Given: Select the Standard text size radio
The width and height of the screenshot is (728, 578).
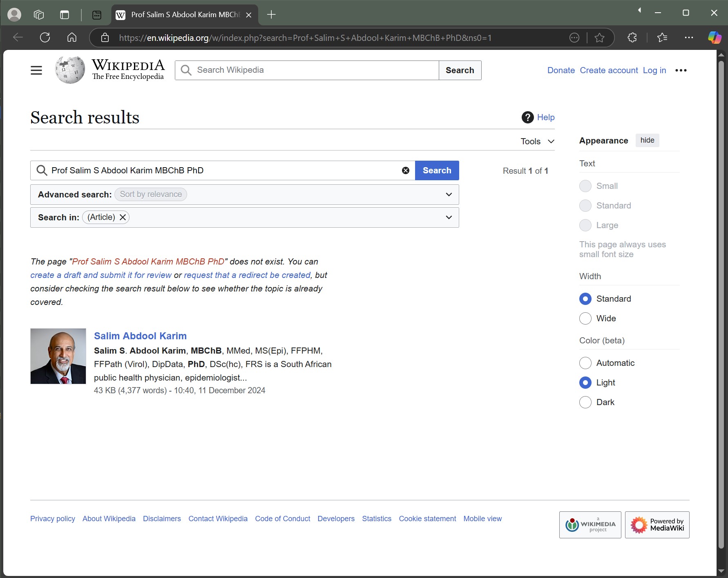Looking at the screenshot, I should [x=585, y=206].
